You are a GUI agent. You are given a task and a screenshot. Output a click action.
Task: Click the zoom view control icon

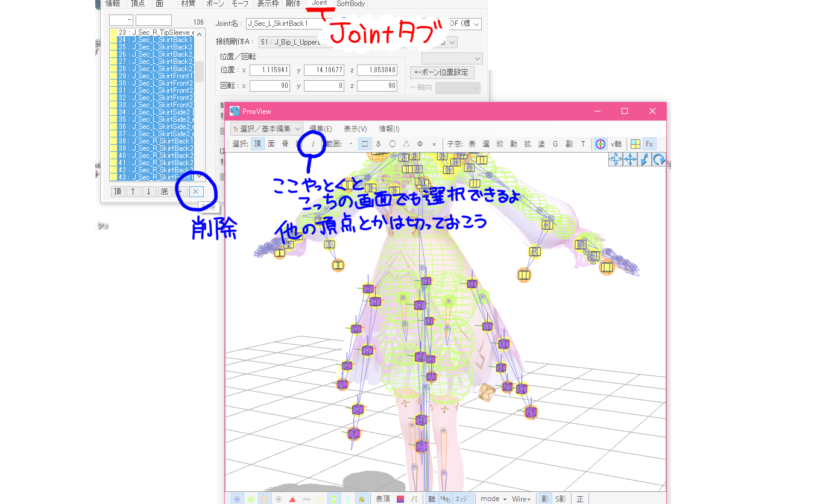click(x=644, y=159)
